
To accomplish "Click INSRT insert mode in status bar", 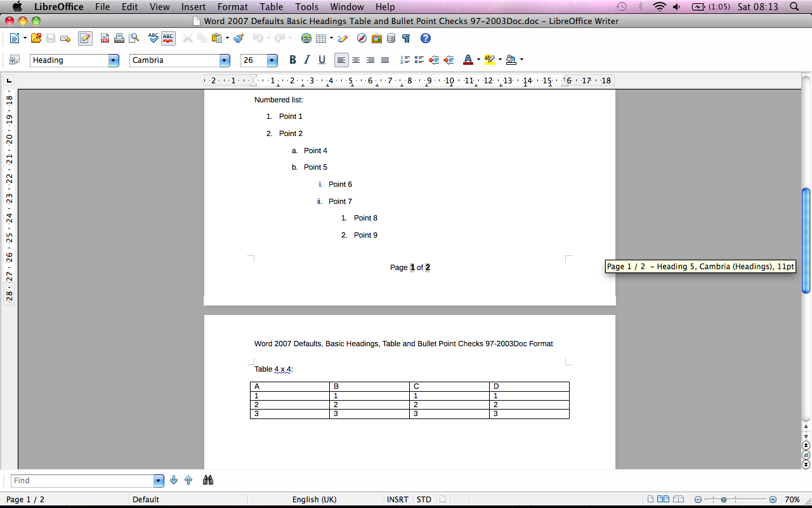I will tap(398, 500).
